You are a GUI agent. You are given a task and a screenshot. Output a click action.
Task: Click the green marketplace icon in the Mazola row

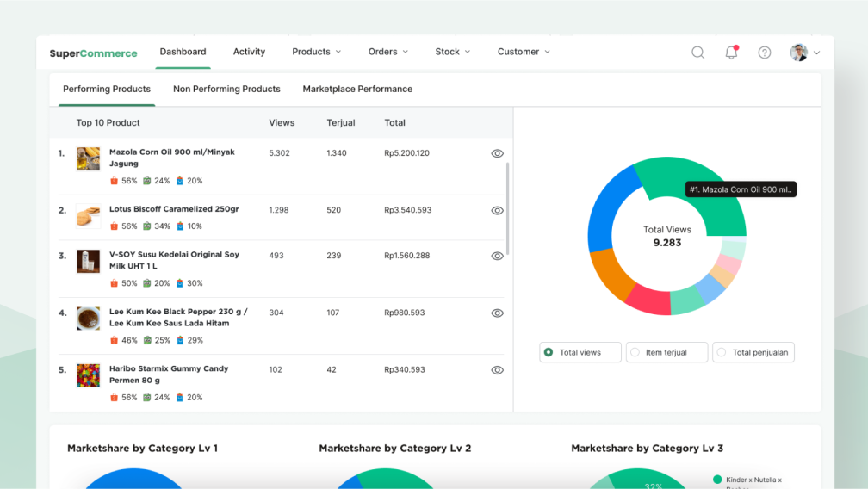[x=147, y=181]
